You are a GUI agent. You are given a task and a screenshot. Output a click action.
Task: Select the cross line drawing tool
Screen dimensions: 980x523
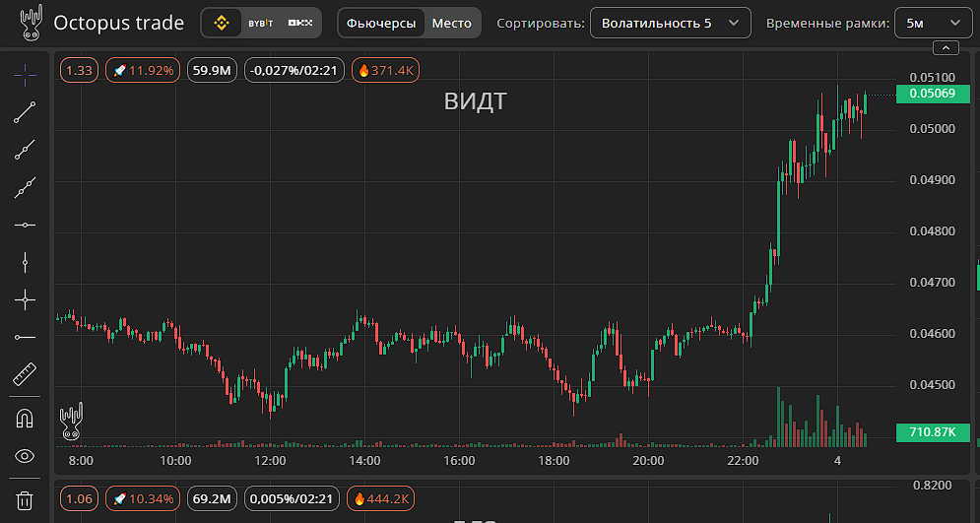click(x=25, y=300)
